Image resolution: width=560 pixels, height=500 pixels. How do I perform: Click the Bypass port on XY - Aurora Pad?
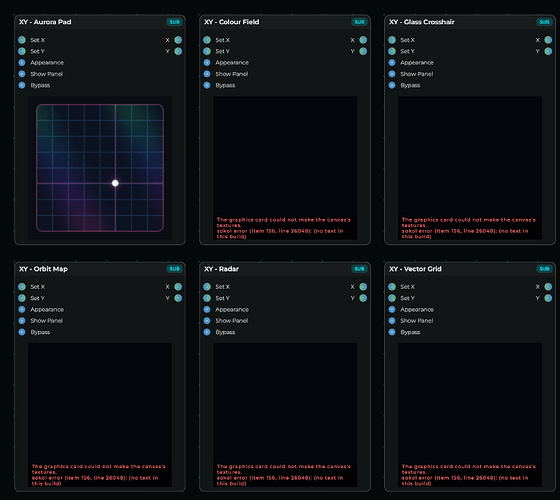point(22,85)
